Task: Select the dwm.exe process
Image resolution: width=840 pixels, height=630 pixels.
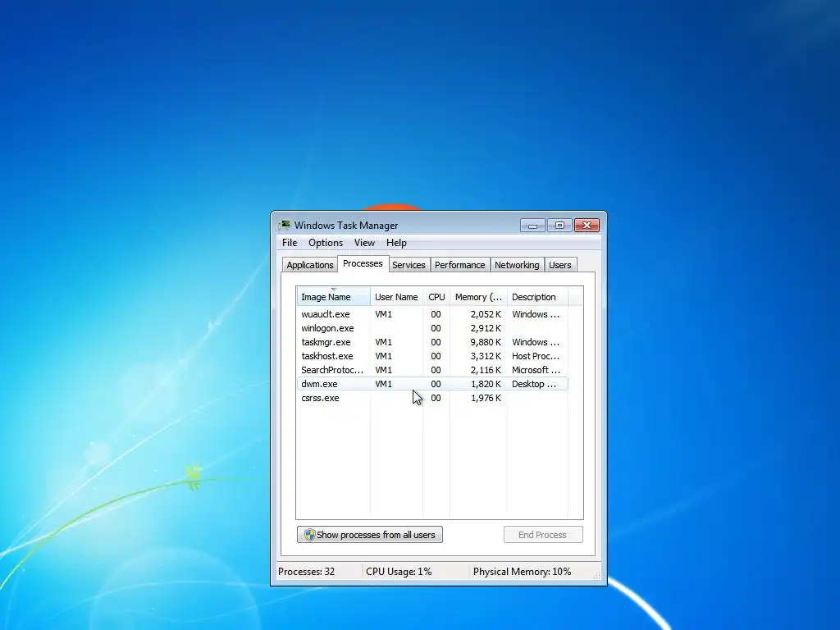Action: click(431, 384)
